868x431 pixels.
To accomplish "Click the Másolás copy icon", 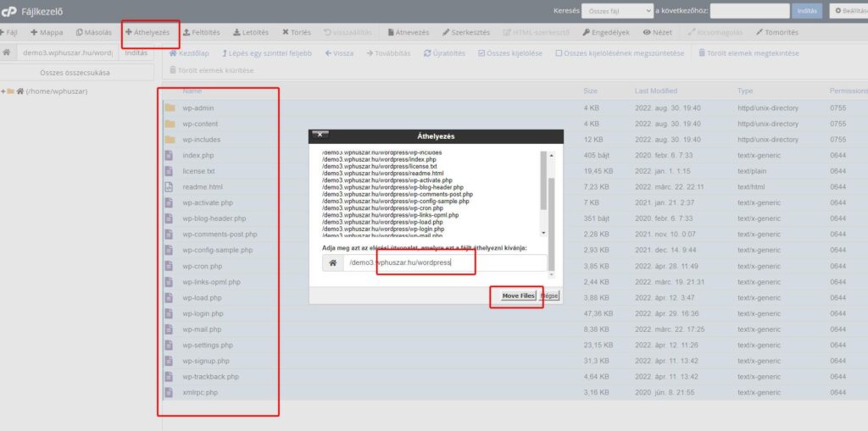I will click(80, 33).
